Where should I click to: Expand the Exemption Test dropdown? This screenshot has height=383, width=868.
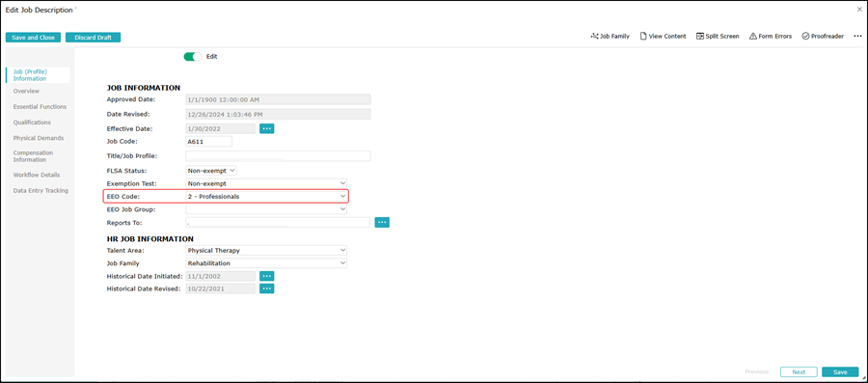266,183
